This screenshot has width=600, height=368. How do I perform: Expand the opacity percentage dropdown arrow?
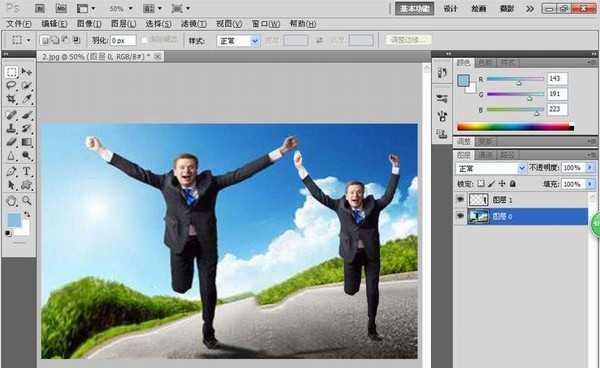click(x=590, y=168)
